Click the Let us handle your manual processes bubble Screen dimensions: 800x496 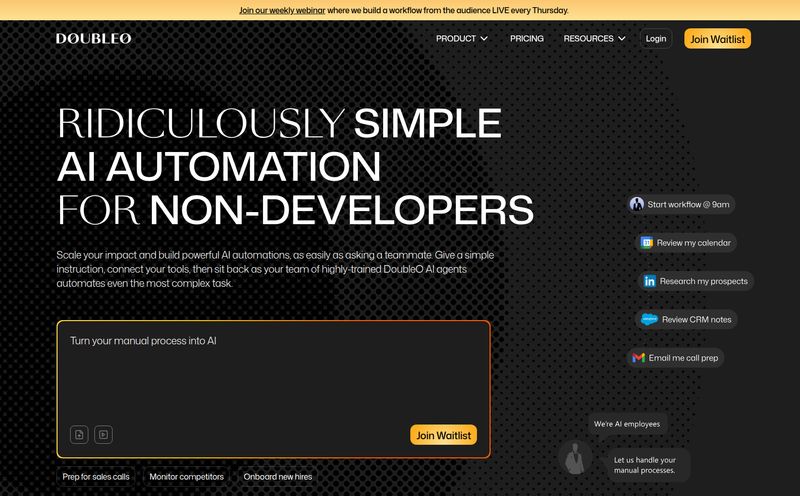tap(649, 465)
